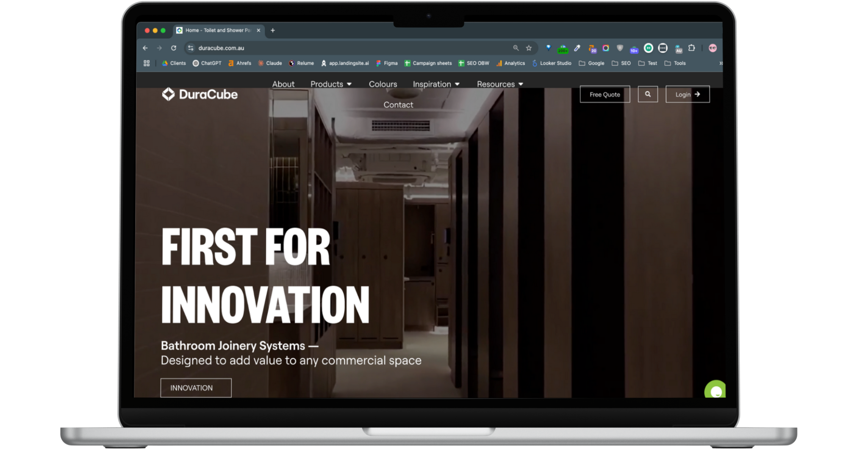Image resolution: width=868 pixels, height=449 pixels.
Task: Open the ChatGPT bookmark
Action: (x=207, y=63)
